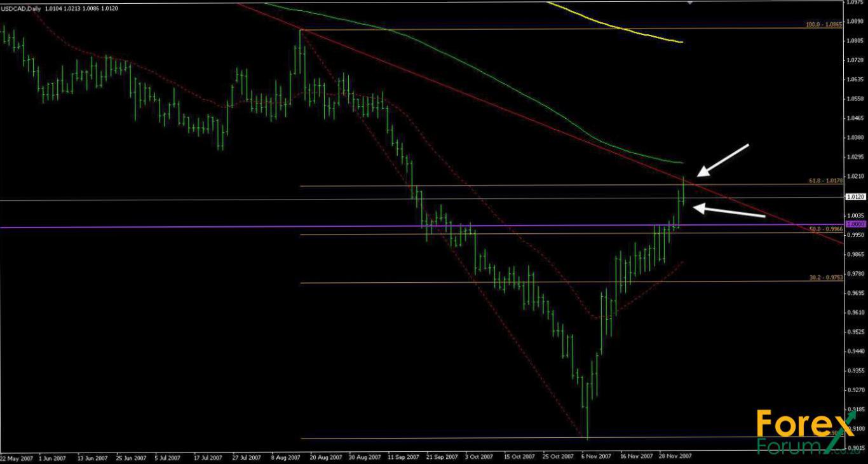Select the 50.0 - 0.9966 Fibonacci label
The width and height of the screenshot is (868, 464).
pos(825,229)
